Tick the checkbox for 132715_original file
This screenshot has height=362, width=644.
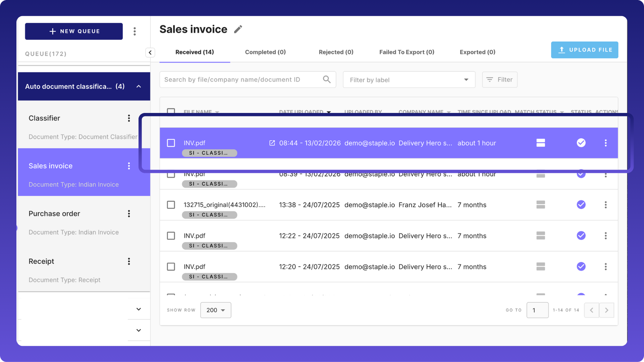[x=171, y=205]
